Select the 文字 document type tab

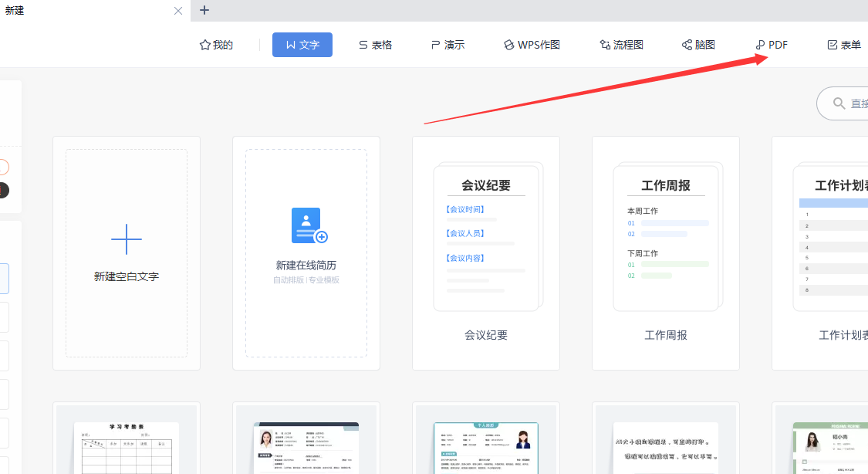(x=302, y=45)
